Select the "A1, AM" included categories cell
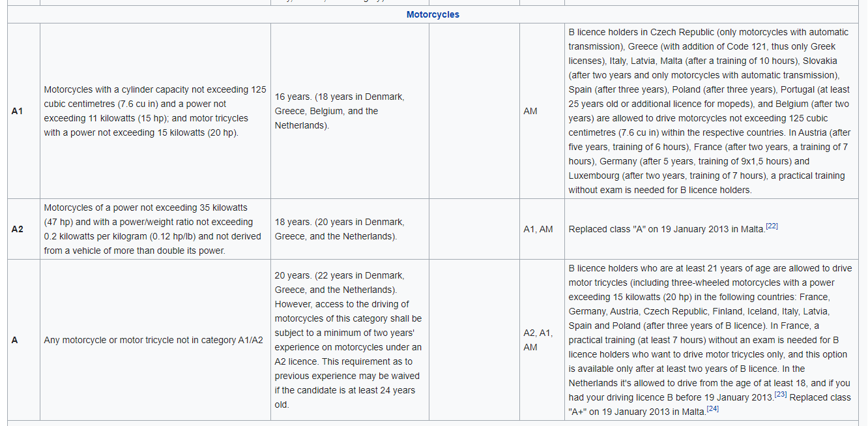Screen dimensions: 868x426 pos(538,229)
